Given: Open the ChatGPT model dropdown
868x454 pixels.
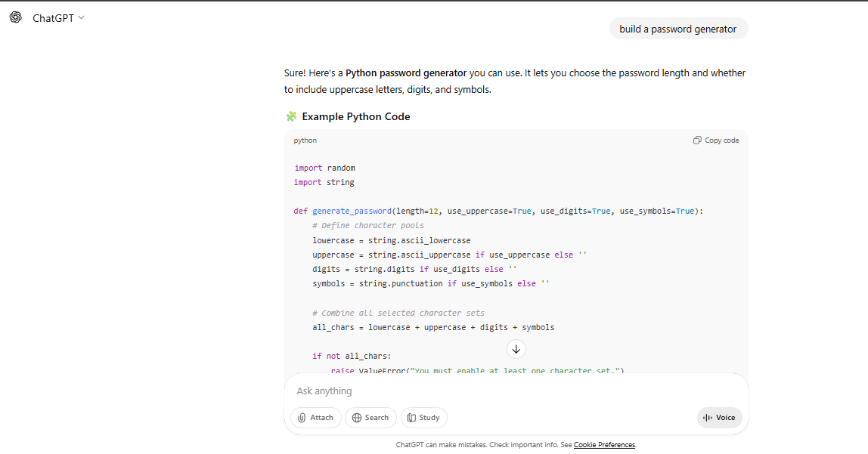Looking at the screenshot, I should point(58,17).
